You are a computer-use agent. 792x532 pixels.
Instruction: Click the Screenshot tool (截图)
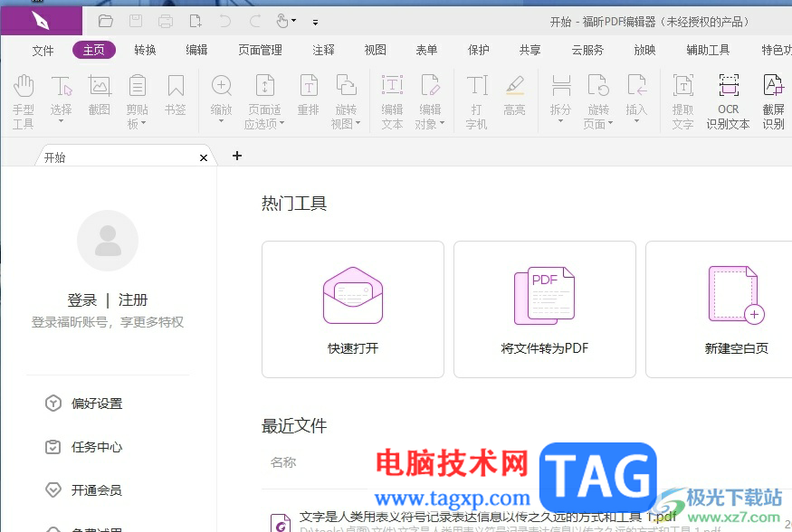click(100, 95)
